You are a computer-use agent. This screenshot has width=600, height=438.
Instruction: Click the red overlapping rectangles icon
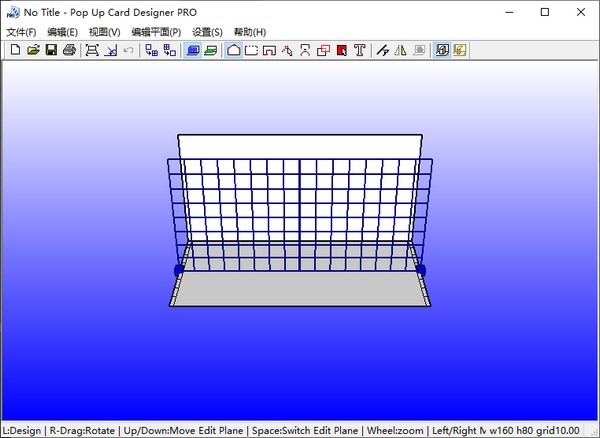point(324,50)
